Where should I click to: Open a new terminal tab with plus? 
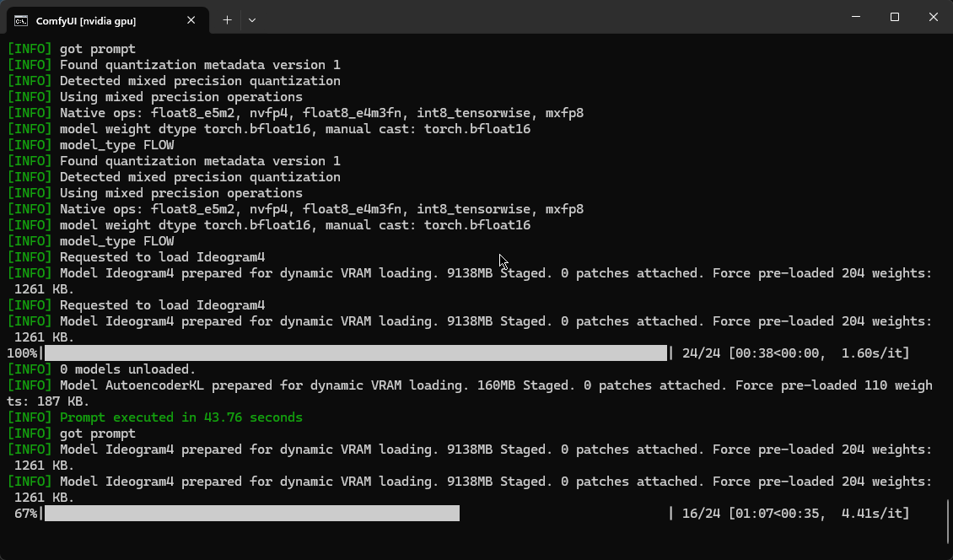coord(227,20)
